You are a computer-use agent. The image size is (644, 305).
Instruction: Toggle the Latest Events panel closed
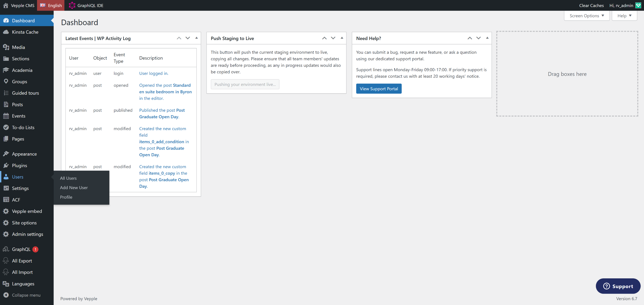click(x=196, y=38)
